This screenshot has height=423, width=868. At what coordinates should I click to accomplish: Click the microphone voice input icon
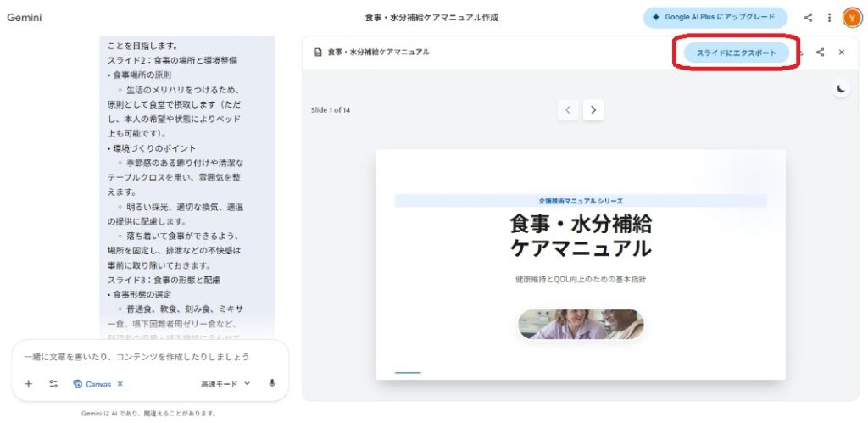pos(272,383)
